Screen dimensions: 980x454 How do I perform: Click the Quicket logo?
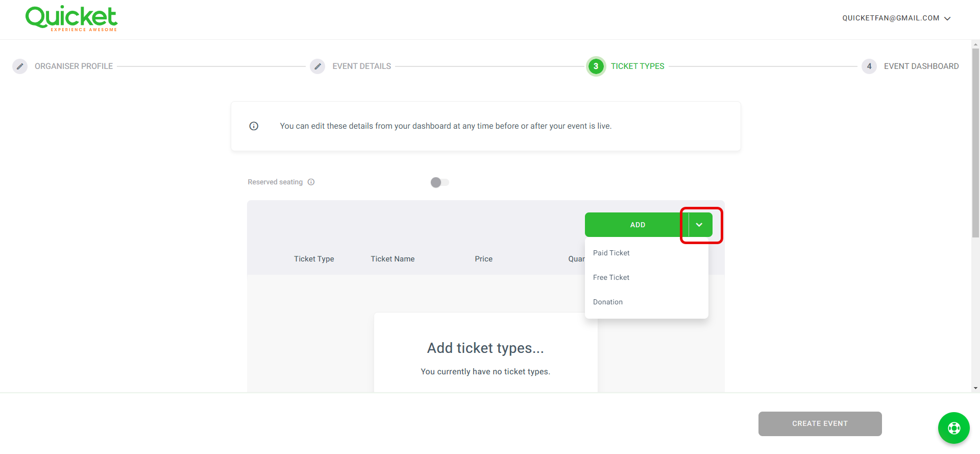[x=71, y=18]
